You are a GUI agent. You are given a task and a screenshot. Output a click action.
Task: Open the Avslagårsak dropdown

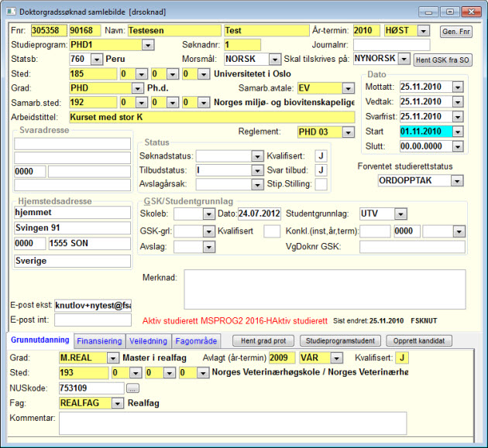257,185
